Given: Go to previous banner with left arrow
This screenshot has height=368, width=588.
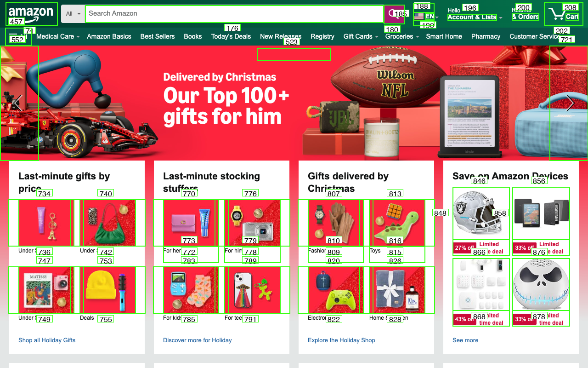Looking at the screenshot, I should point(19,103).
